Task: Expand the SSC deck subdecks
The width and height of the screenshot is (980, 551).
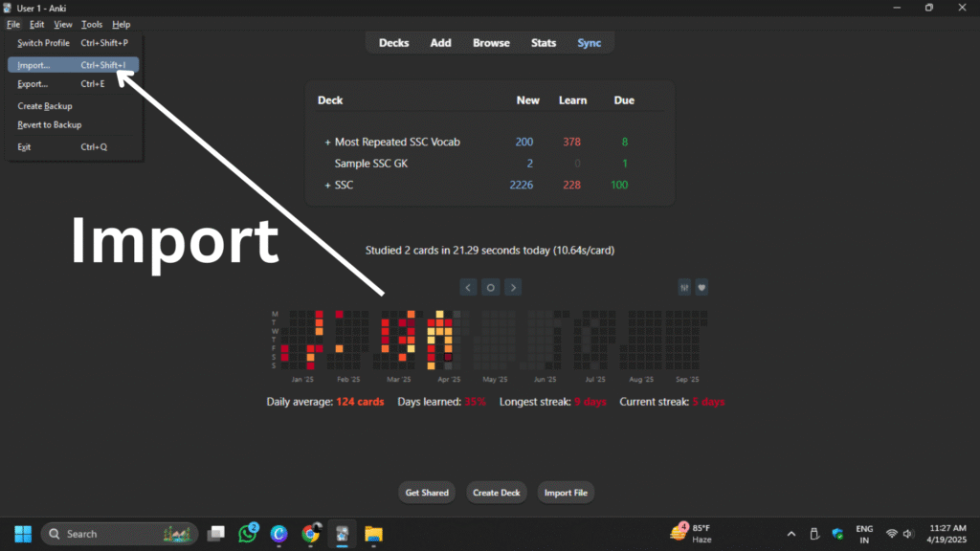Action: pos(327,186)
